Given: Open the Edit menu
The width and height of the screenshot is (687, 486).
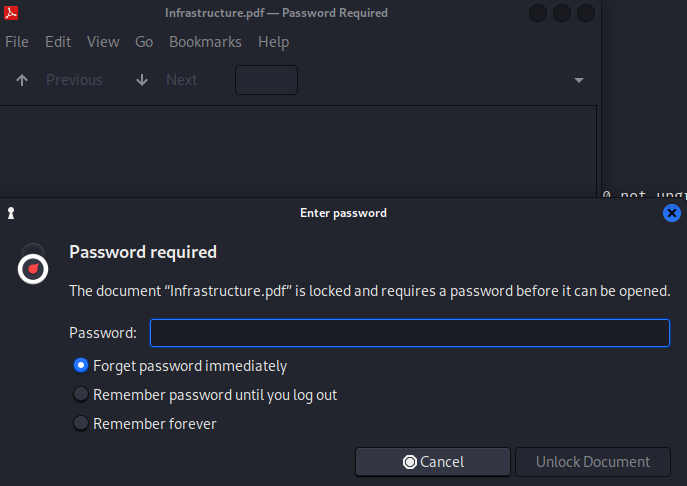Looking at the screenshot, I should [58, 42].
